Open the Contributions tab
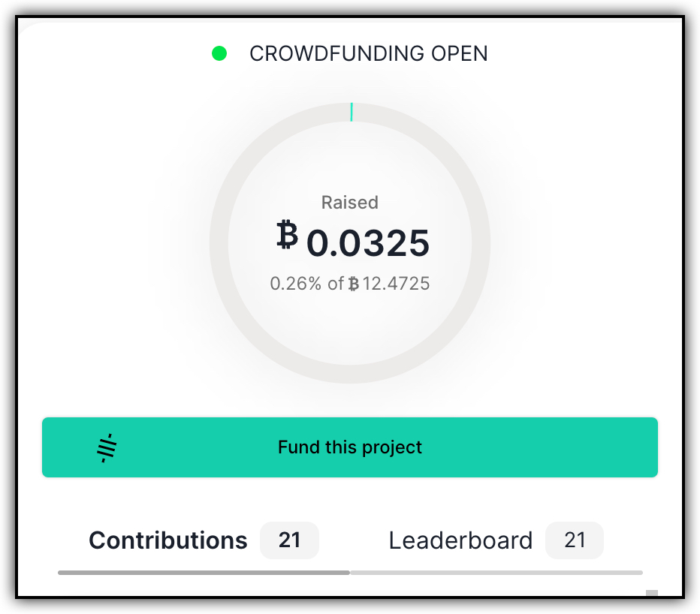700x614 pixels. click(167, 540)
